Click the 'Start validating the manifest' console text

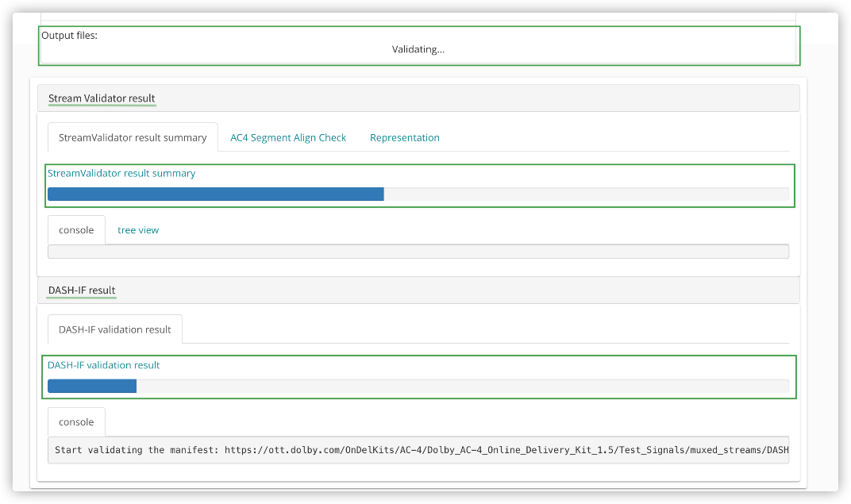pos(137,450)
